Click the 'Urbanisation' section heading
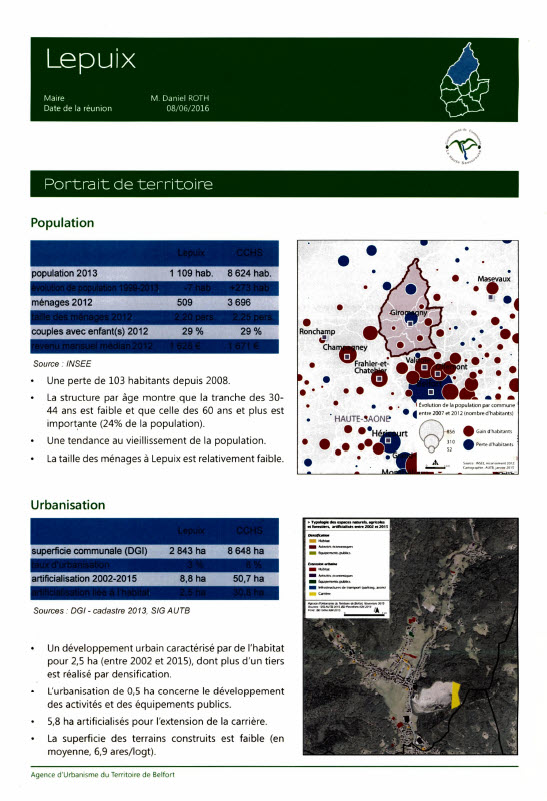Image resolution: width=547 pixels, height=801 pixels. coord(68,505)
